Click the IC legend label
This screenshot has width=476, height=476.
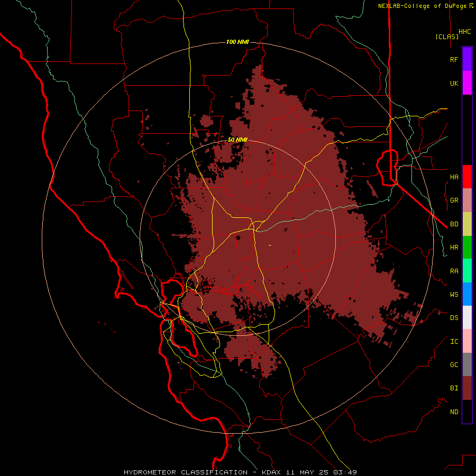454,342
